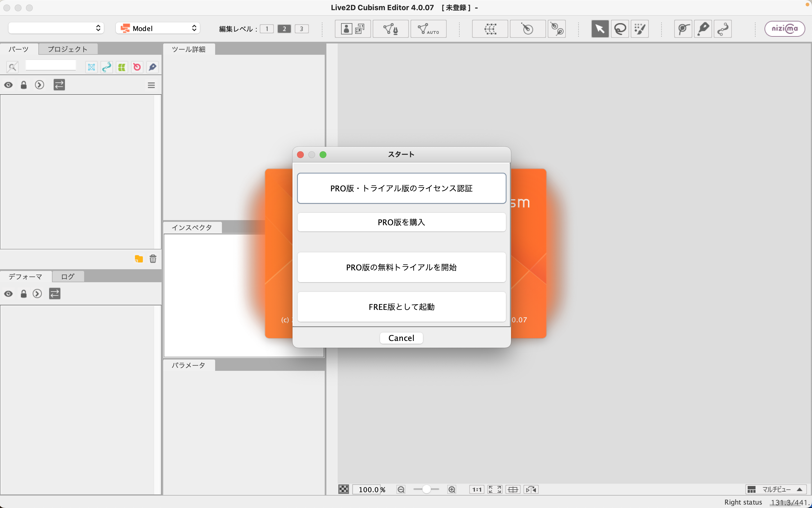The image size is (812, 508).
Task: Run the automatic mesh generator (AUTO)
Action: [428, 29]
